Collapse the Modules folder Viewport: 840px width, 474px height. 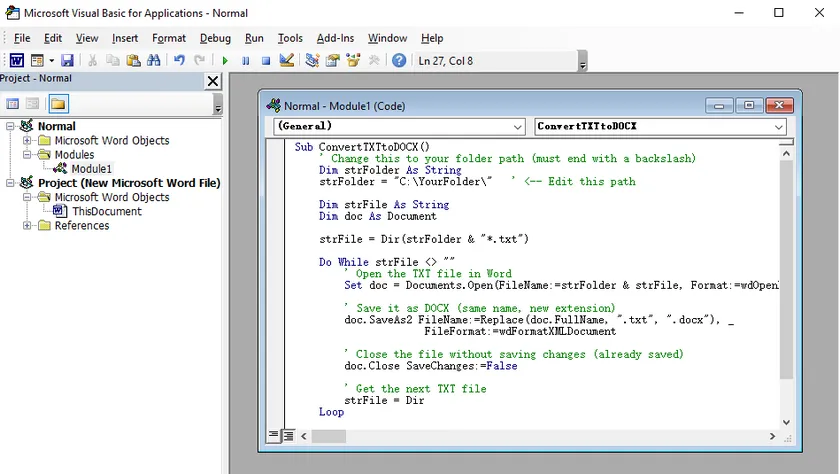(27, 155)
